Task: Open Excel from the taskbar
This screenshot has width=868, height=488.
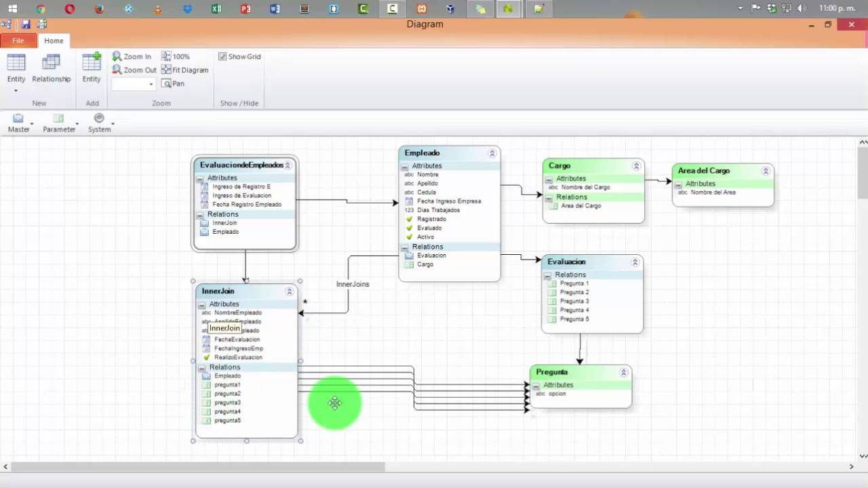Action: point(216,9)
